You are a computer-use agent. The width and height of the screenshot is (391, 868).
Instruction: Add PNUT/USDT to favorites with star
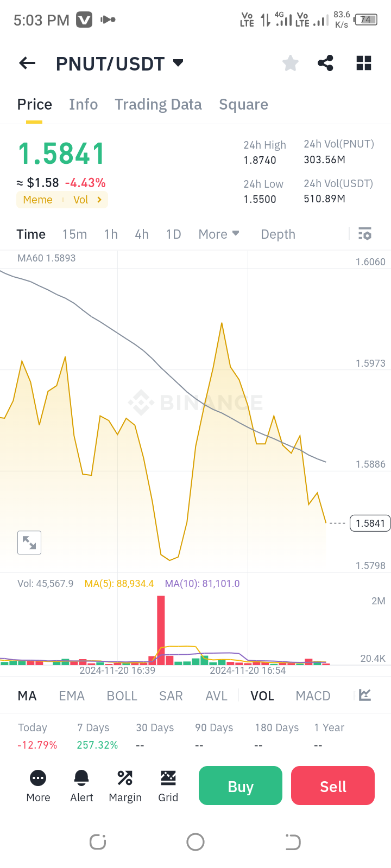(291, 63)
